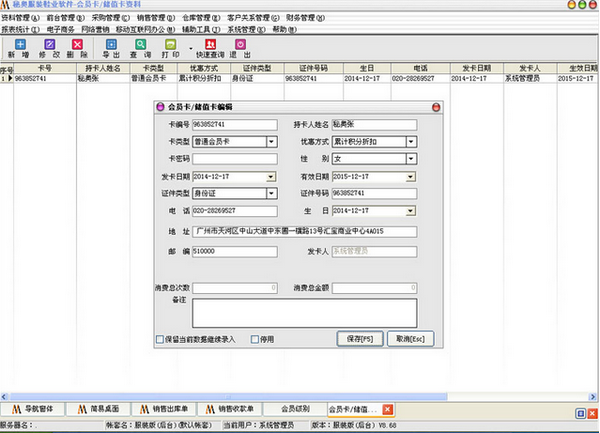The width and height of the screenshot is (600, 433).
Task: Click the 取消[Esc] button
Action: pos(411,339)
